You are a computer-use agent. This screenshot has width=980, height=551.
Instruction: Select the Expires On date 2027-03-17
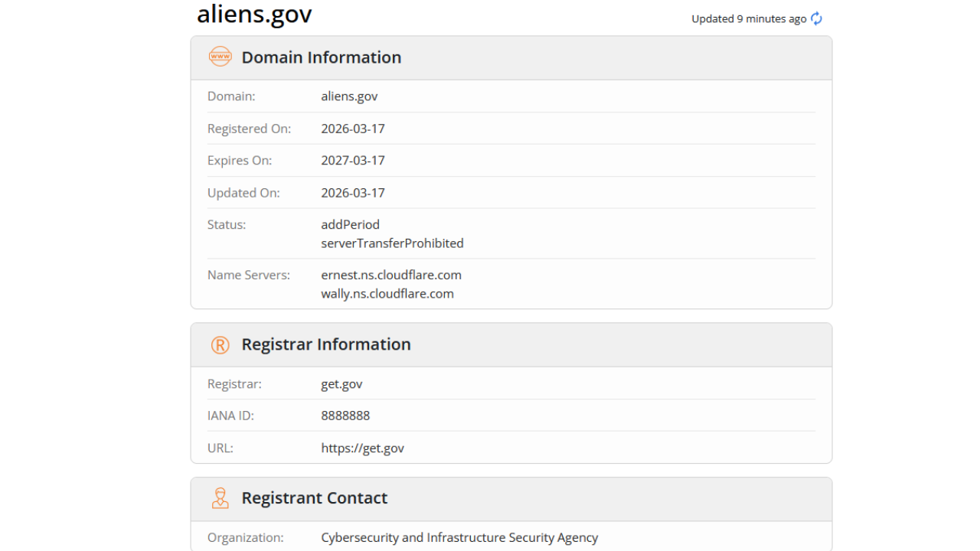pyautogui.click(x=352, y=160)
